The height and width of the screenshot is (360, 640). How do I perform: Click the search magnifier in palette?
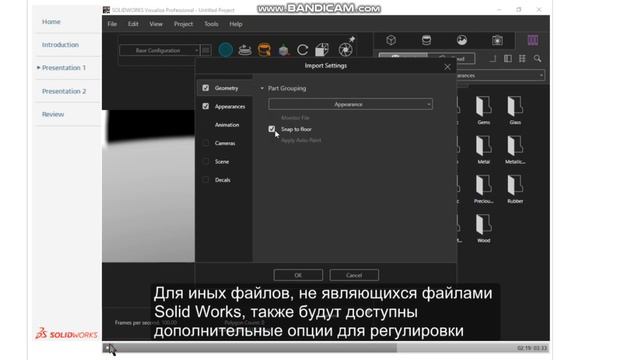(538, 59)
